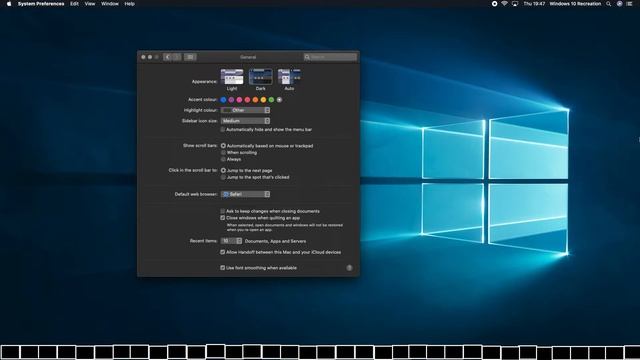
Task: Minimise the General preferences window
Action: (150, 57)
